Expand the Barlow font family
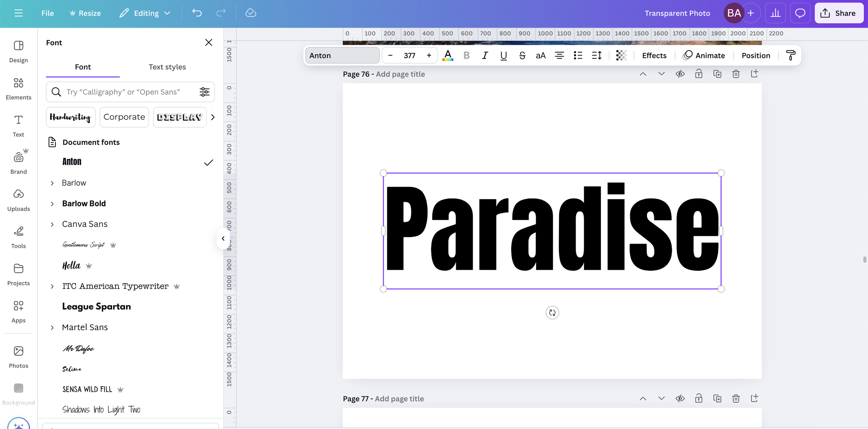Image resolution: width=868 pixels, height=429 pixels. coord(52,183)
